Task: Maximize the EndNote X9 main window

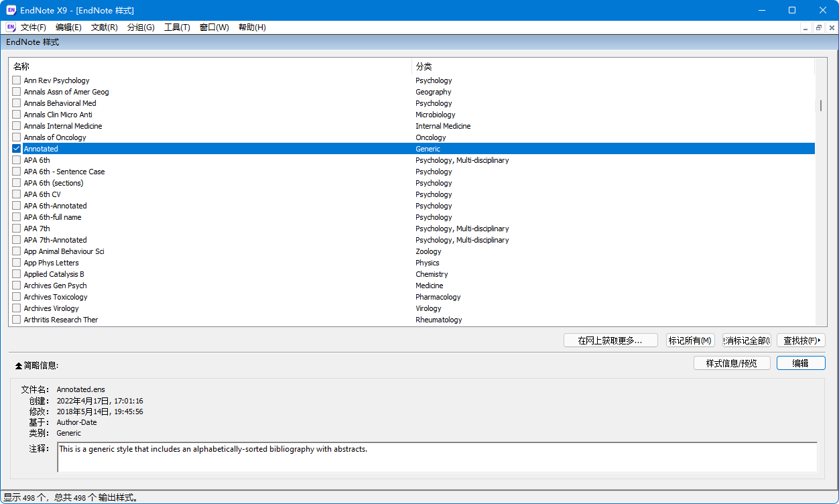Action: pos(792,10)
